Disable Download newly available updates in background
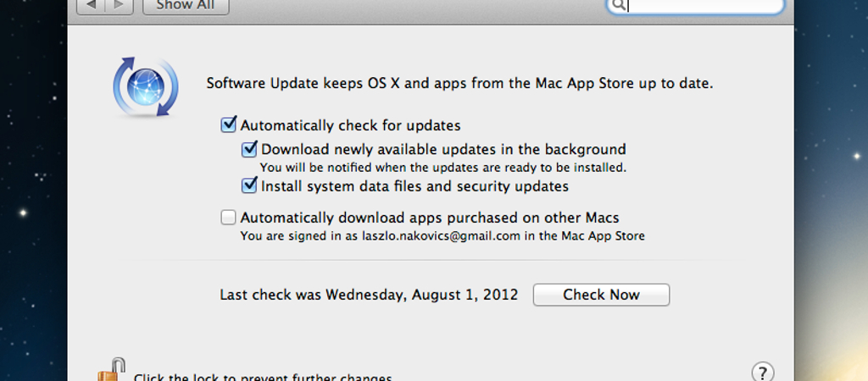Image resolution: width=868 pixels, height=381 pixels. coord(249,149)
